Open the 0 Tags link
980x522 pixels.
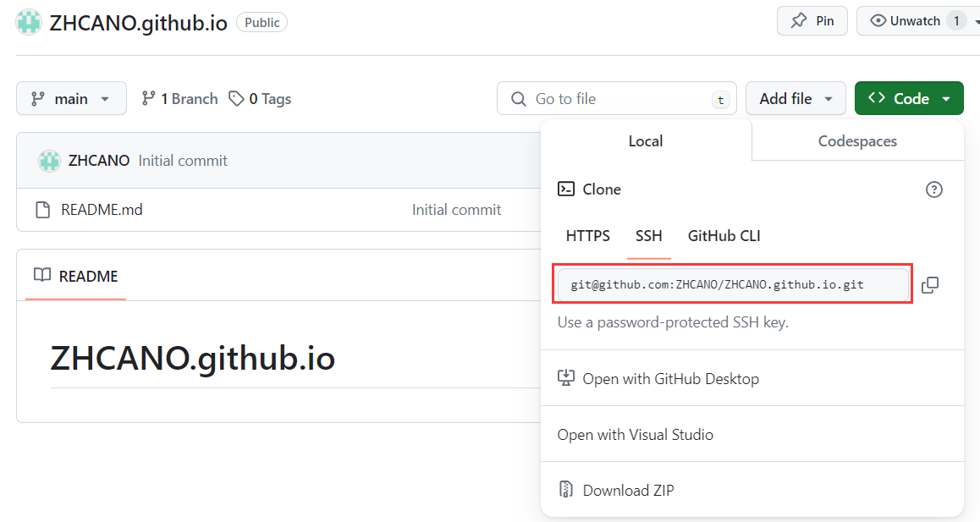click(x=260, y=98)
